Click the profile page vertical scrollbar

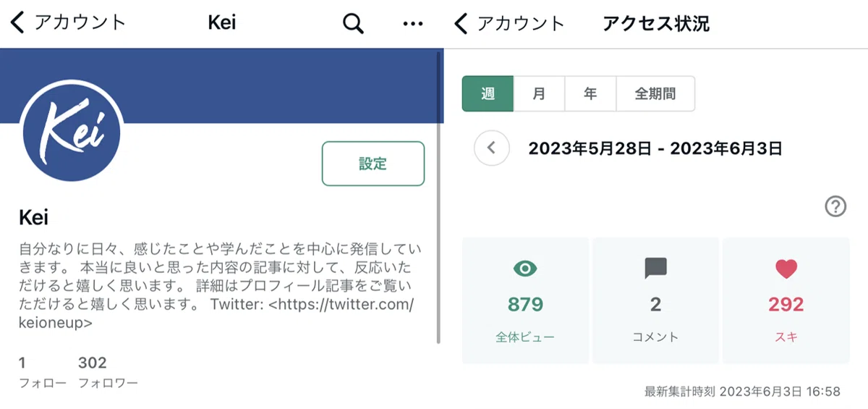click(x=438, y=197)
